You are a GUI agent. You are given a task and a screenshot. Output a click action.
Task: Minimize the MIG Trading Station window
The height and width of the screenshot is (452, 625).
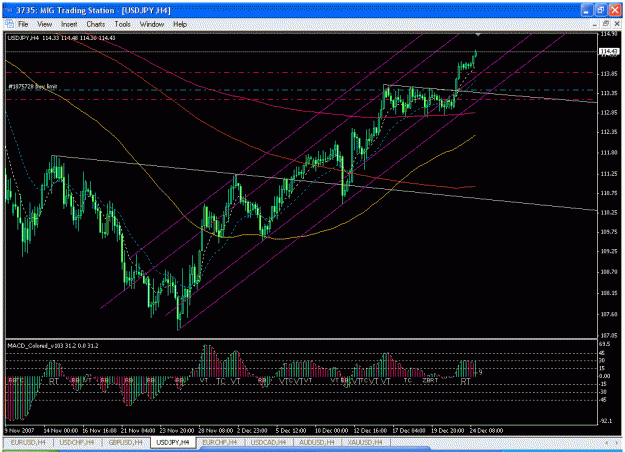[586, 10]
